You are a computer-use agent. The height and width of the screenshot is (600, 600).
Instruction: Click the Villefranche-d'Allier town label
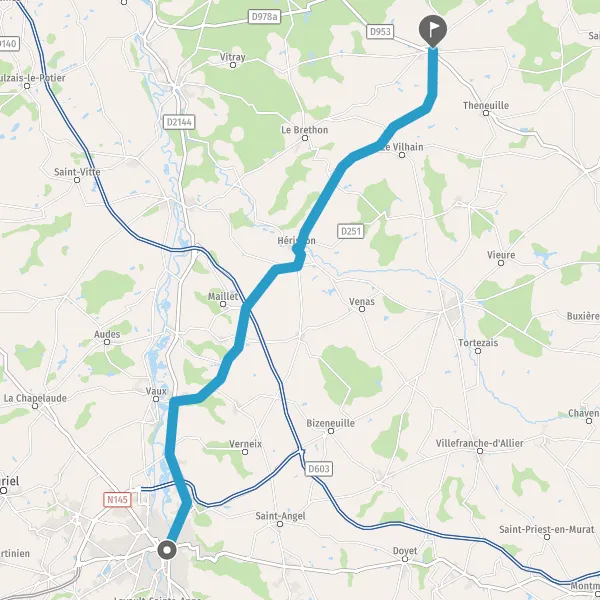[479, 443]
